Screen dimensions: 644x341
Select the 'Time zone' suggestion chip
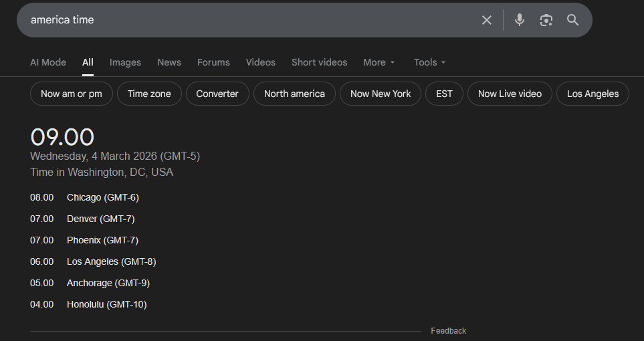149,94
